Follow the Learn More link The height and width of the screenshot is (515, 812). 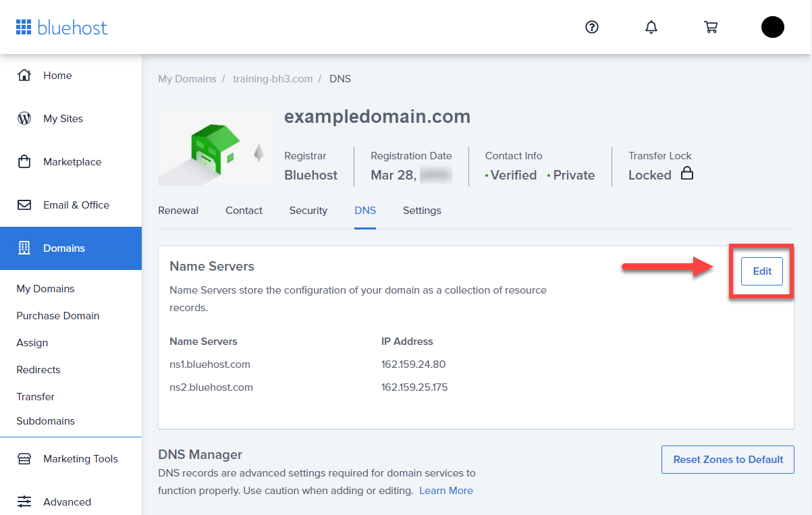445,491
